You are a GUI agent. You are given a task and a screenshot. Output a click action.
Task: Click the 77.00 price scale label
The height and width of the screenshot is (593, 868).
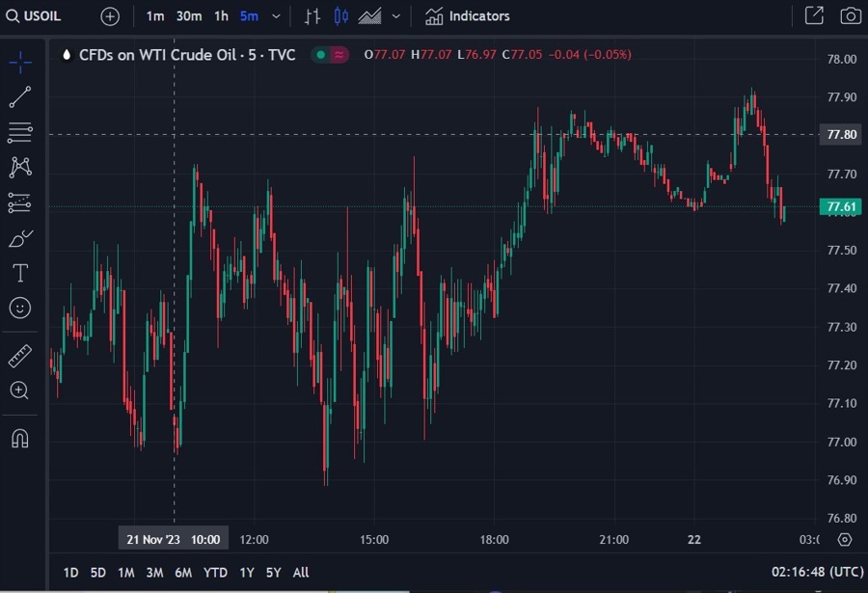click(x=841, y=442)
